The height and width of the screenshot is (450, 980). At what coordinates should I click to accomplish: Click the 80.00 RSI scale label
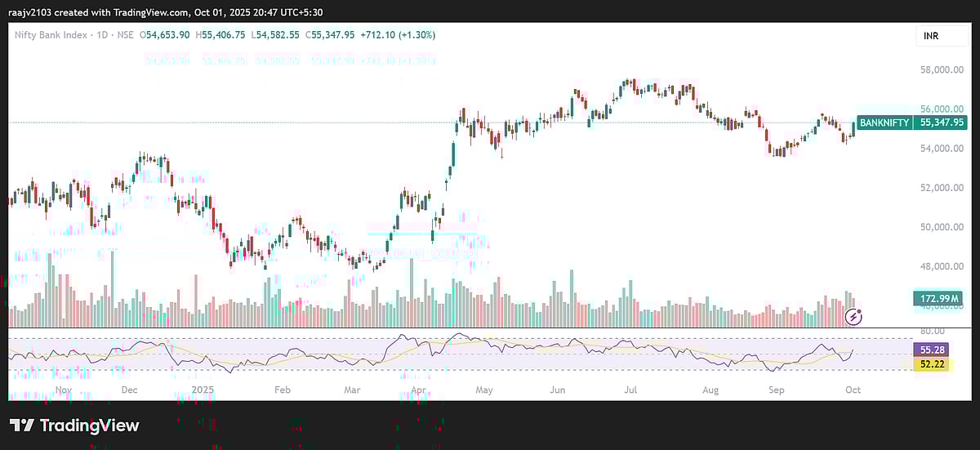(x=928, y=332)
